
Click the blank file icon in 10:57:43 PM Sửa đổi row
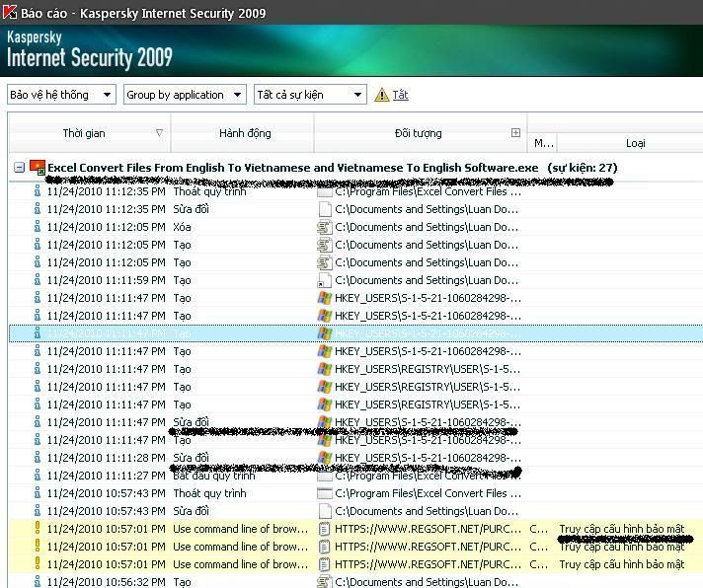click(x=325, y=511)
